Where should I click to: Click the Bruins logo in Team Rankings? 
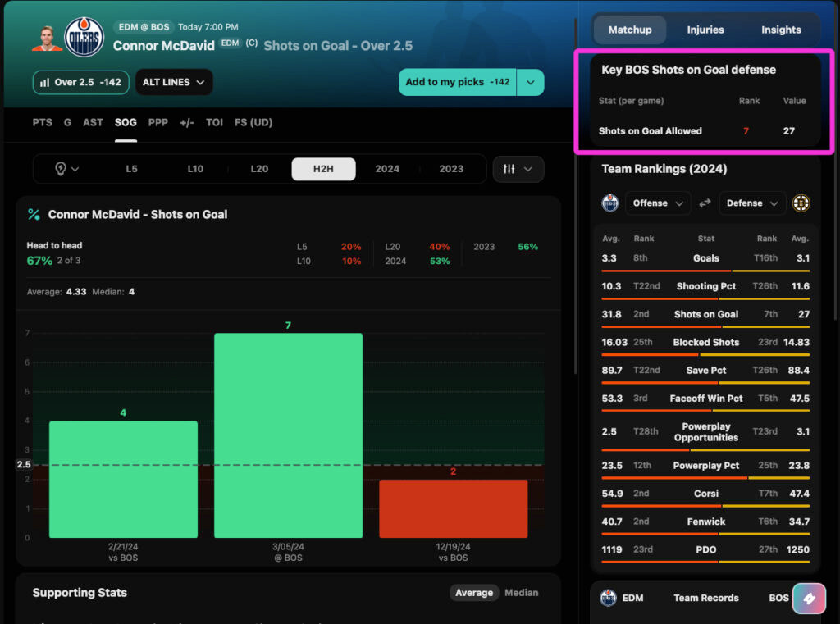801,203
